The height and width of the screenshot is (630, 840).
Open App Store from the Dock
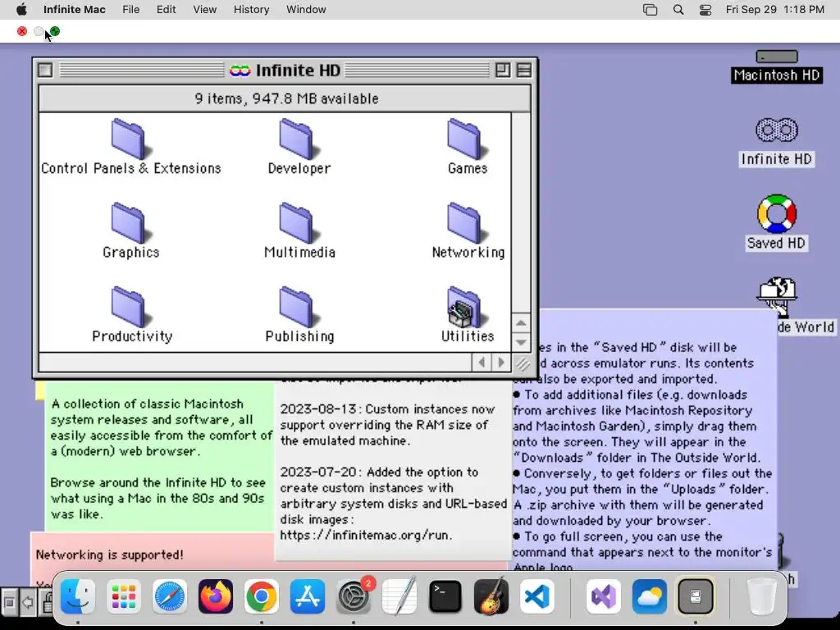(x=308, y=596)
